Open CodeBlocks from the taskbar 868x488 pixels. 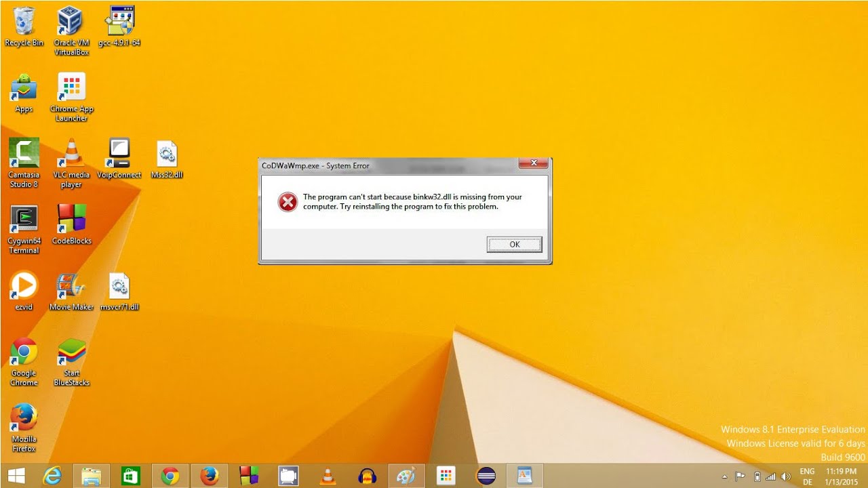point(249,476)
